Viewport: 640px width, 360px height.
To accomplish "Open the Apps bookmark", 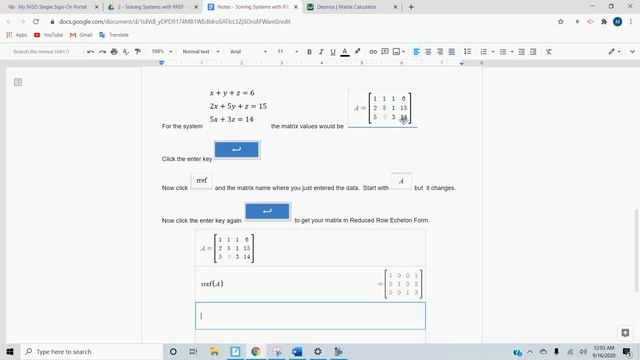I will [x=17, y=35].
